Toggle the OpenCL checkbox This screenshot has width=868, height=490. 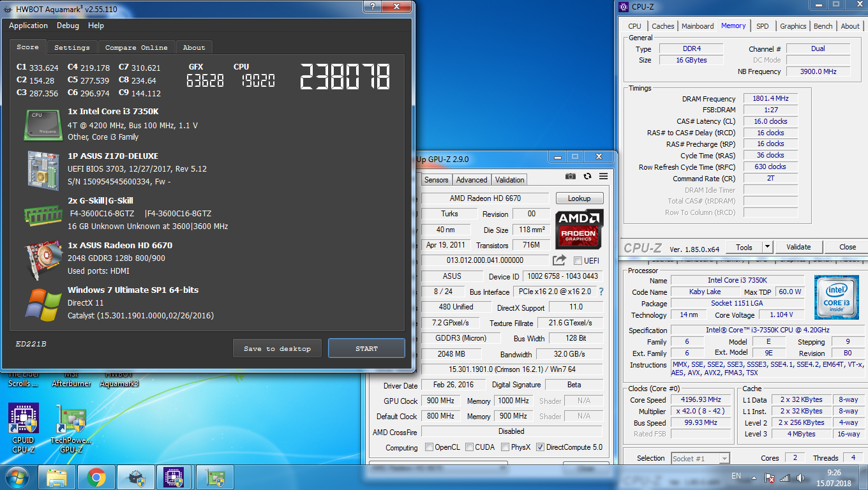coord(429,447)
